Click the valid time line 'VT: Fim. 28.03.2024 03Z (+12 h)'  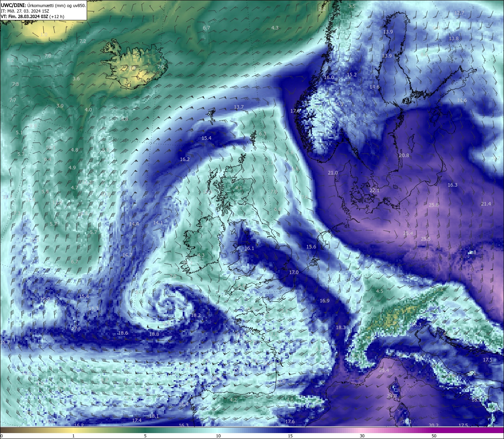point(33,17)
